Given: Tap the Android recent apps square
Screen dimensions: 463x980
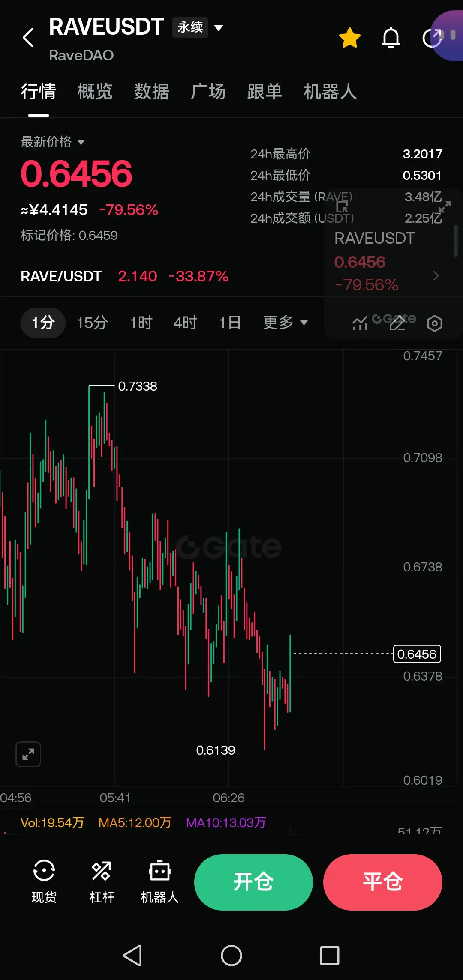Looking at the screenshot, I should tap(330, 955).
